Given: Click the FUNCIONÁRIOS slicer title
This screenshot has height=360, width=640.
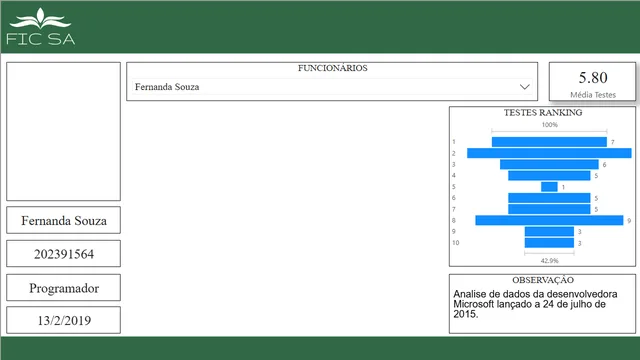Looking at the screenshot, I should (x=332, y=68).
